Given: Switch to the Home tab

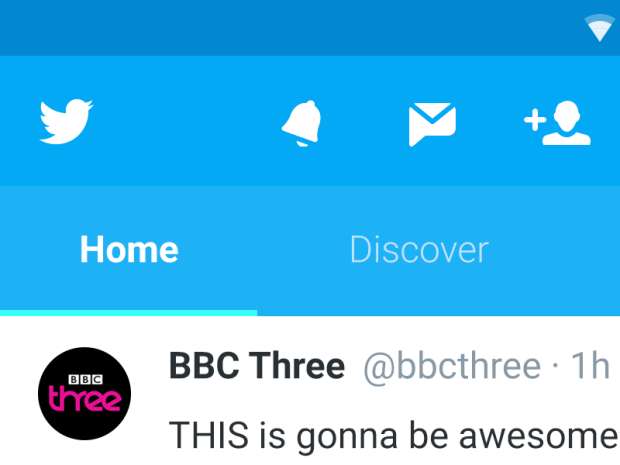Looking at the screenshot, I should 129,250.
